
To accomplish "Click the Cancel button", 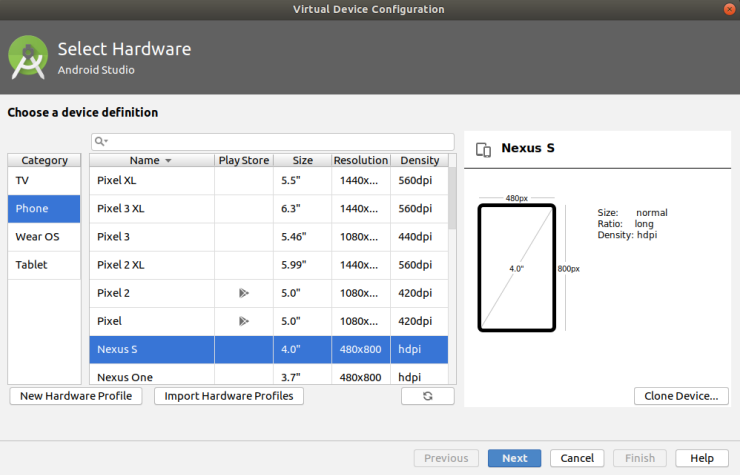I will (x=577, y=458).
